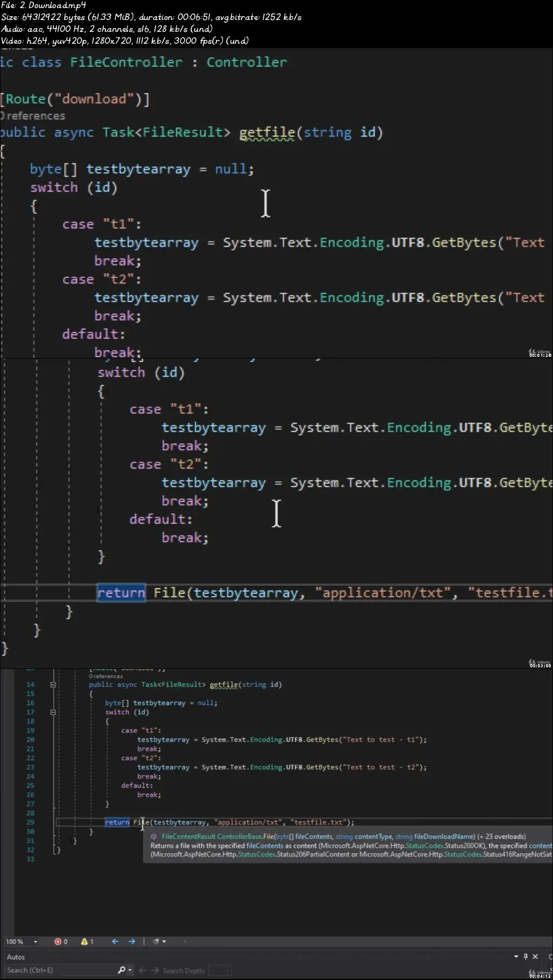This screenshot has width=553, height=980.
Task: Click line number 20 in the gutter
Action: pyautogui.click(x=30, y=740)
